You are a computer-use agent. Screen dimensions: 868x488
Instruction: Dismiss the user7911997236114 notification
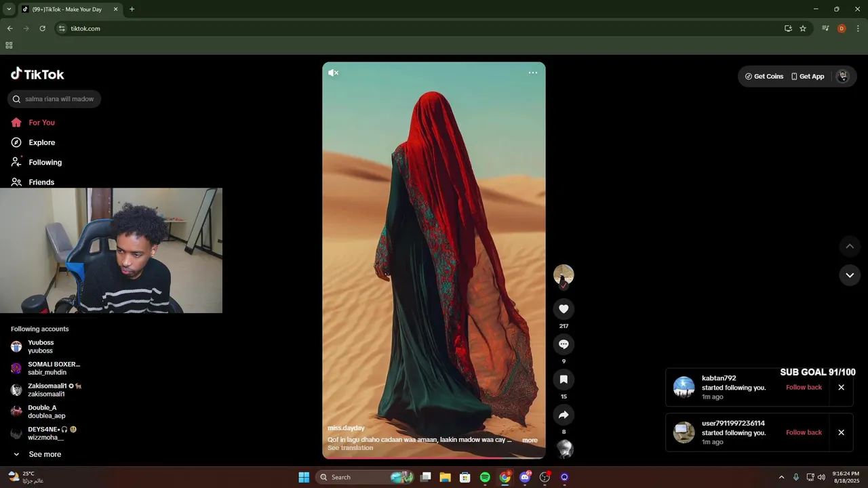841,432
